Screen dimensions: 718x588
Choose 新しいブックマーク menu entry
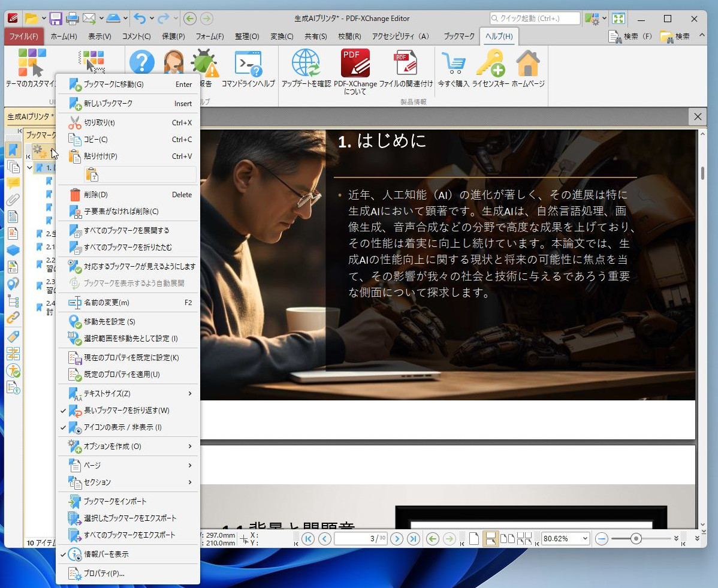click(128, 104)
